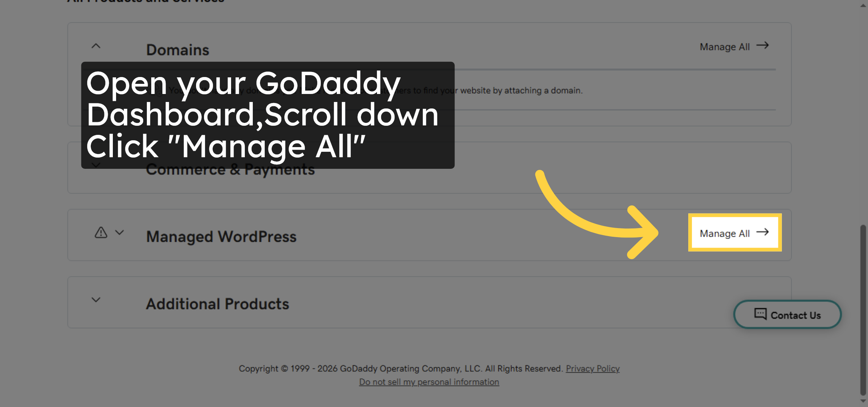Select the Managed WordPress heading
868x407 pixels.
(221, 237)
